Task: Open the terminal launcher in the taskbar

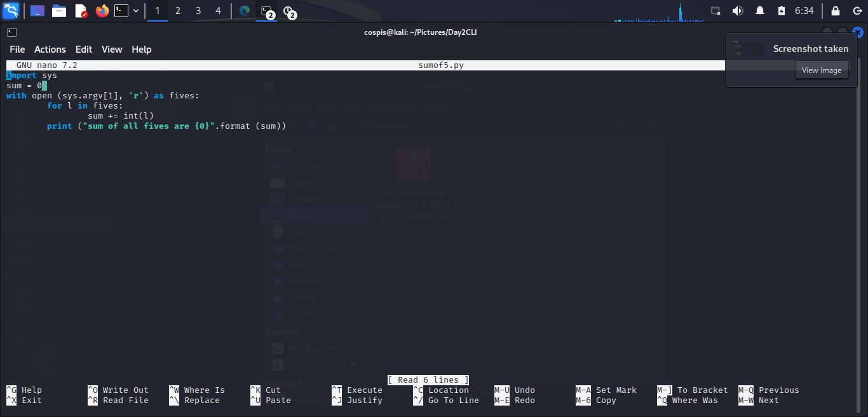Action: click(121, 10)
